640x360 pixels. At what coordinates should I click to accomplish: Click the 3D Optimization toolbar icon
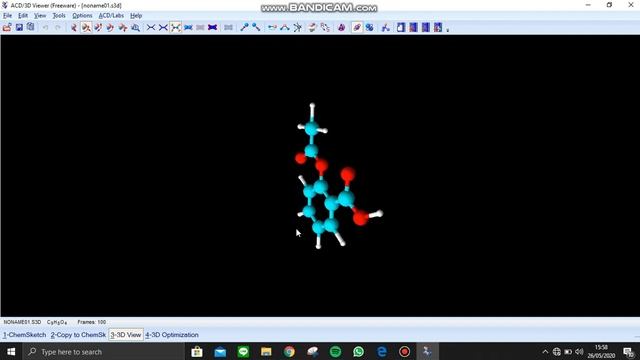click(x=312, y=27)
